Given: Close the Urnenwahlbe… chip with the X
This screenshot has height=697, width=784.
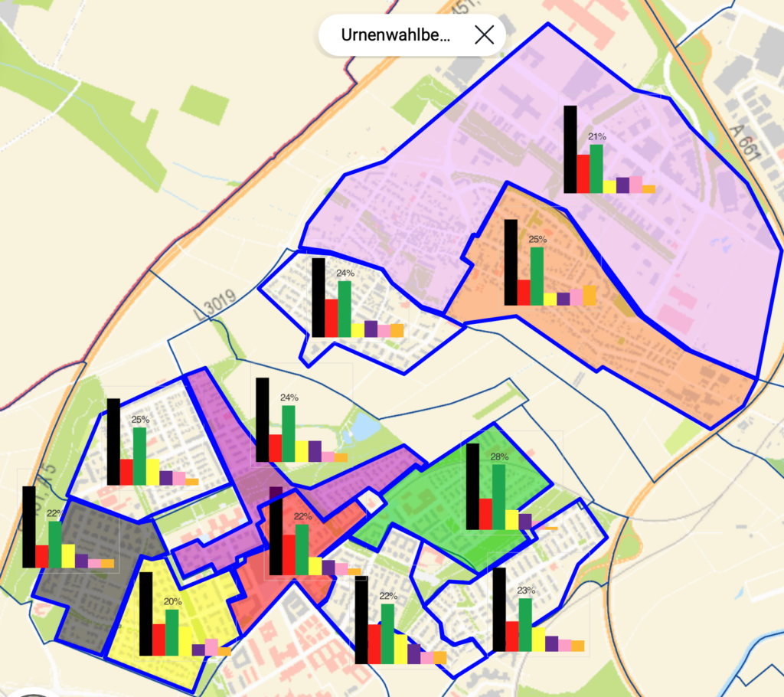Looking at the screenshot, I should (x=484, y=34).
